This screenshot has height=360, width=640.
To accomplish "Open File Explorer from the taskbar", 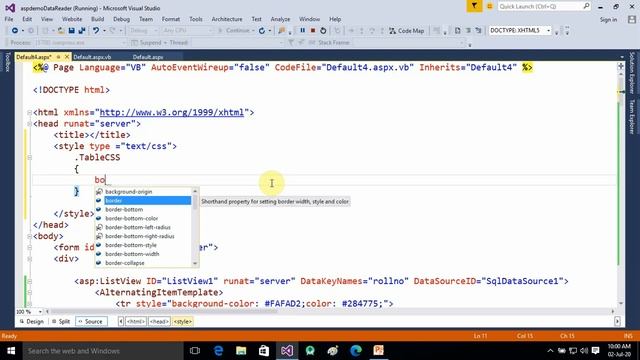I will pyautogui.click(x=241, y=351).
